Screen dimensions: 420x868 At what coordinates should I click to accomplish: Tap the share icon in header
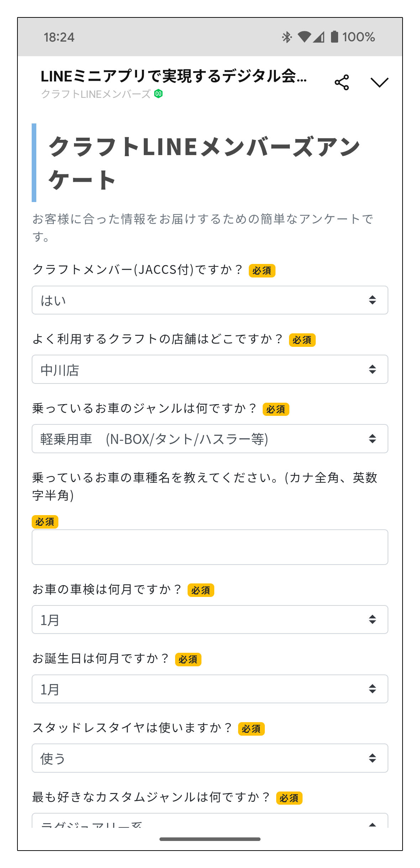click(342, 83)
